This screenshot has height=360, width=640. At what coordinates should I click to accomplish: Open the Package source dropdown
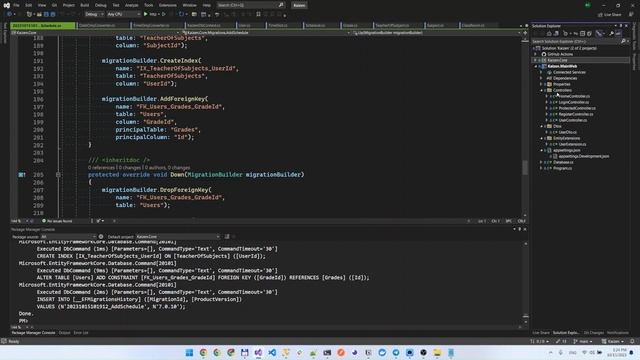pyautogui.click(x=68, y=237)
